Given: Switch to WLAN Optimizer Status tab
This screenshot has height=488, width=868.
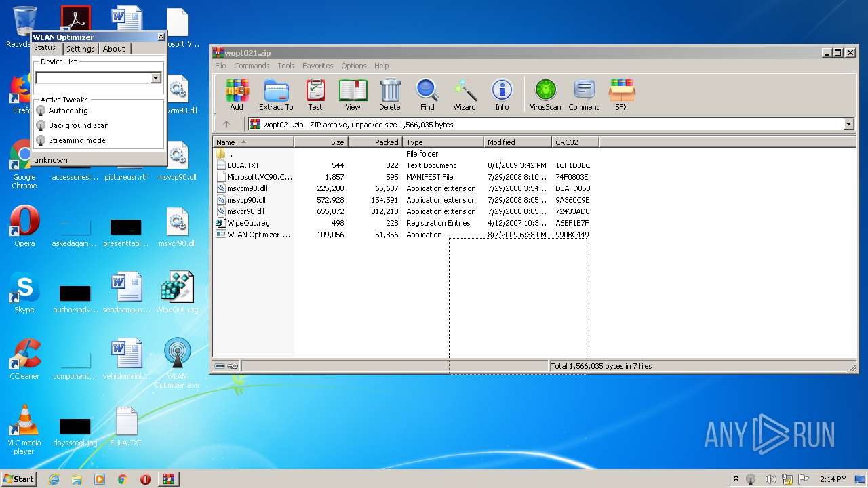Looking at the screenshot, I should 45,47.
